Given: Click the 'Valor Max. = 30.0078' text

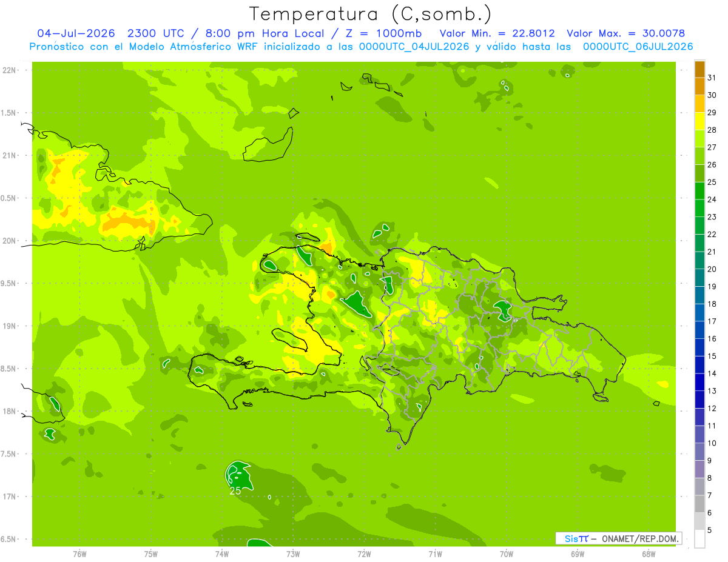Looking at the screenshot, I should (x=626, y=33).
